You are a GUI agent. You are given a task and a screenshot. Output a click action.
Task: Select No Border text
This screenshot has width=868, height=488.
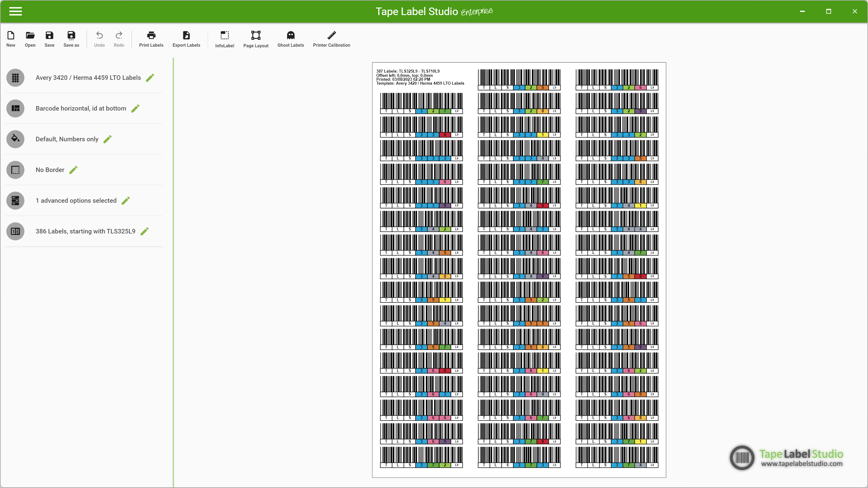point(50,170)
